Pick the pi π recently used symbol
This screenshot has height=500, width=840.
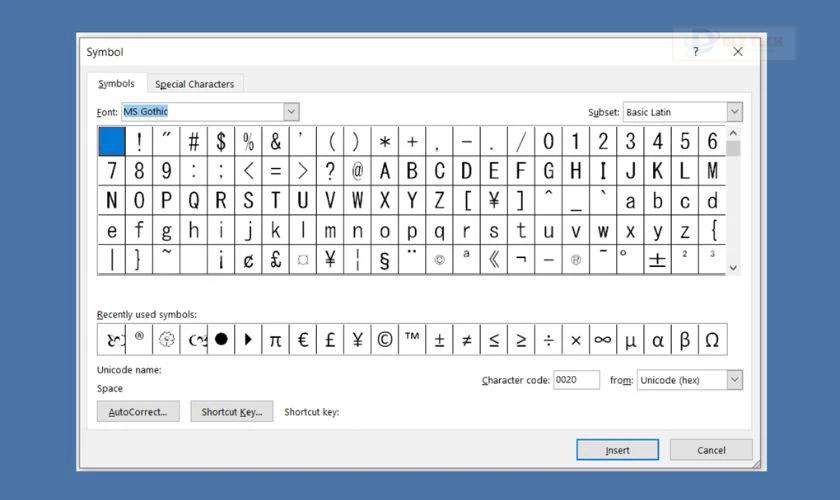click(x=275, y=339)
